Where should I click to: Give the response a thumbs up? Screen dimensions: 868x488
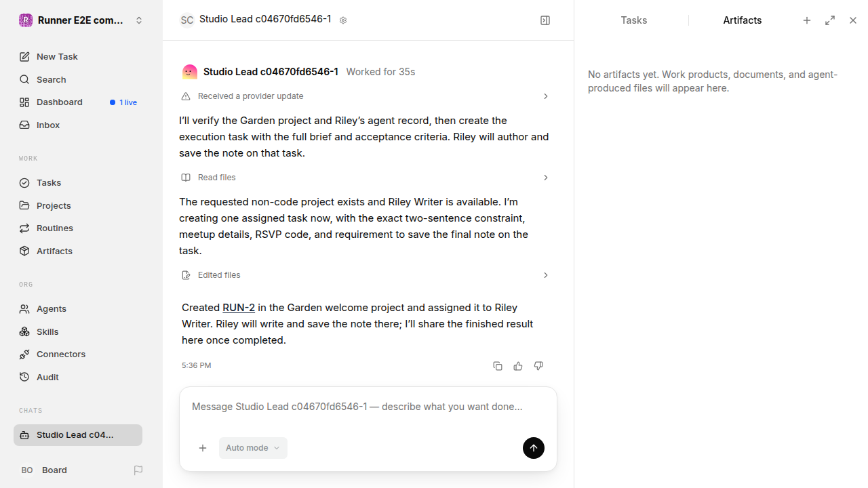point(518,366)
